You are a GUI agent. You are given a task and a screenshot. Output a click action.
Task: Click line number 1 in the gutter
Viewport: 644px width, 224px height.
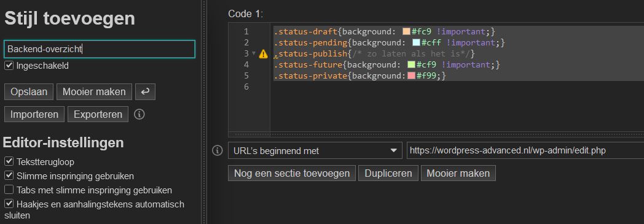[246, 31]
